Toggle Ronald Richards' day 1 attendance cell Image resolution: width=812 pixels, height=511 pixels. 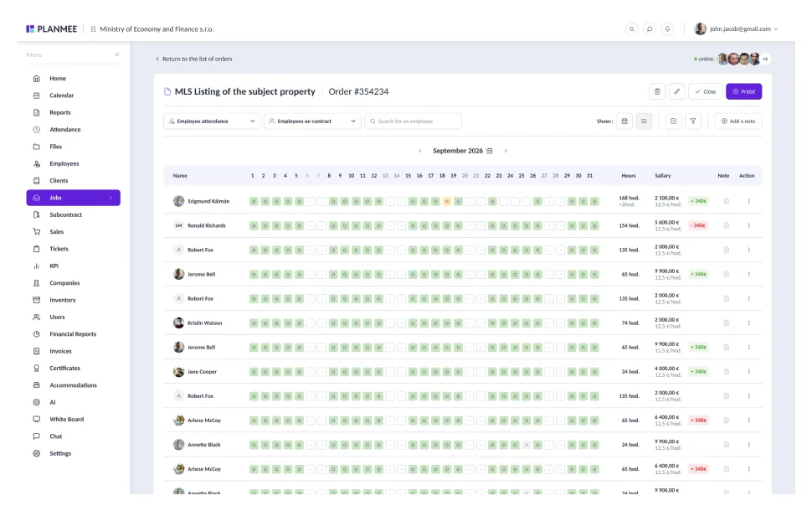click(x=254, y=226)
